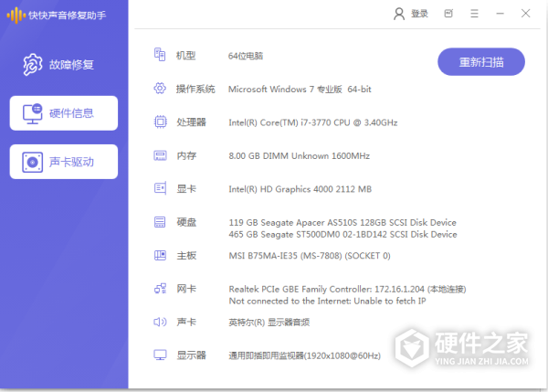The width and height of the screenshot is (548, 392).
Task: Select the 64位电脑 value text
Action: point(246,56)
